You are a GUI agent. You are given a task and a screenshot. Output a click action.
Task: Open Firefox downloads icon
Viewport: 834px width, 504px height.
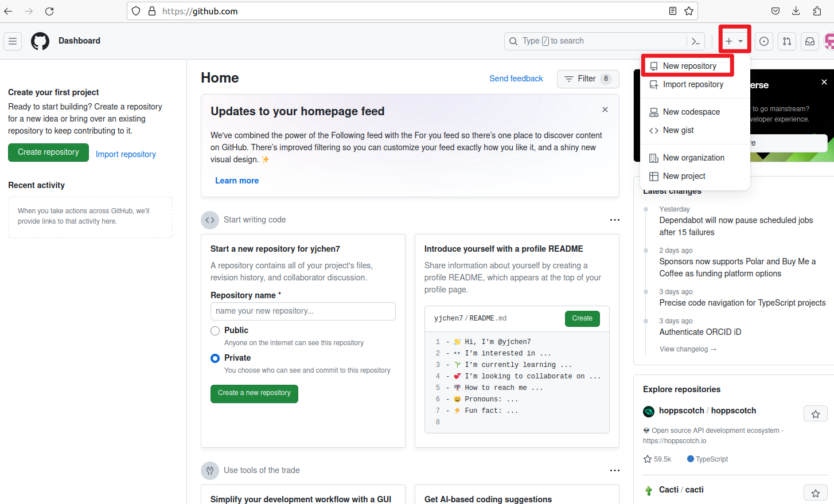tap(796, 11)
